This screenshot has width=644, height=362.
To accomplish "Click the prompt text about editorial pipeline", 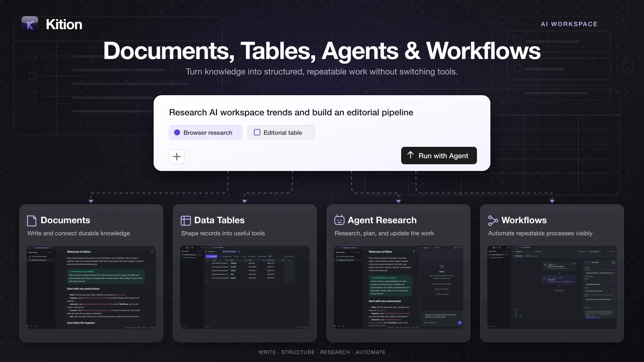I will 291,112.
